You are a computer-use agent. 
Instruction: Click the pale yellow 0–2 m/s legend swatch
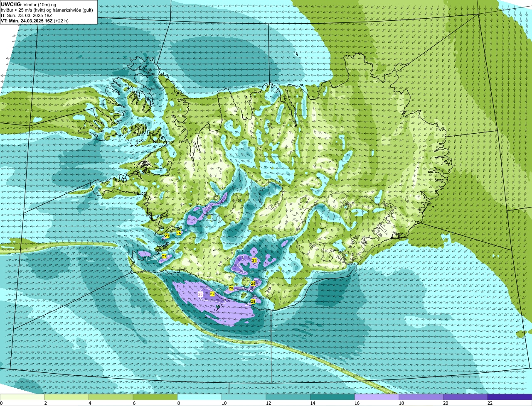coord(22,397)
